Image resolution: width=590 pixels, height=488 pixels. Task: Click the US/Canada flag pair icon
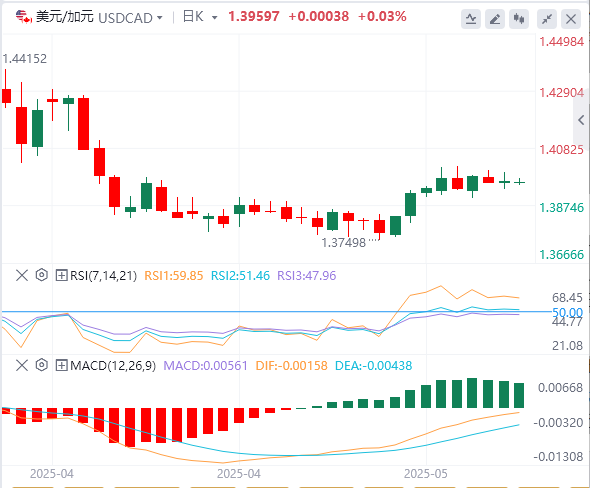[24, 17]
